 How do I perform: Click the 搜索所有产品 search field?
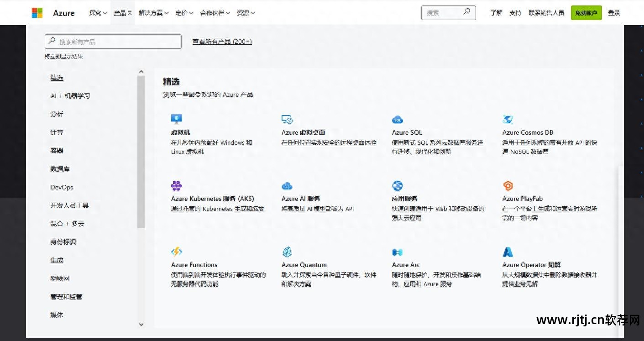tap(113, 41)
